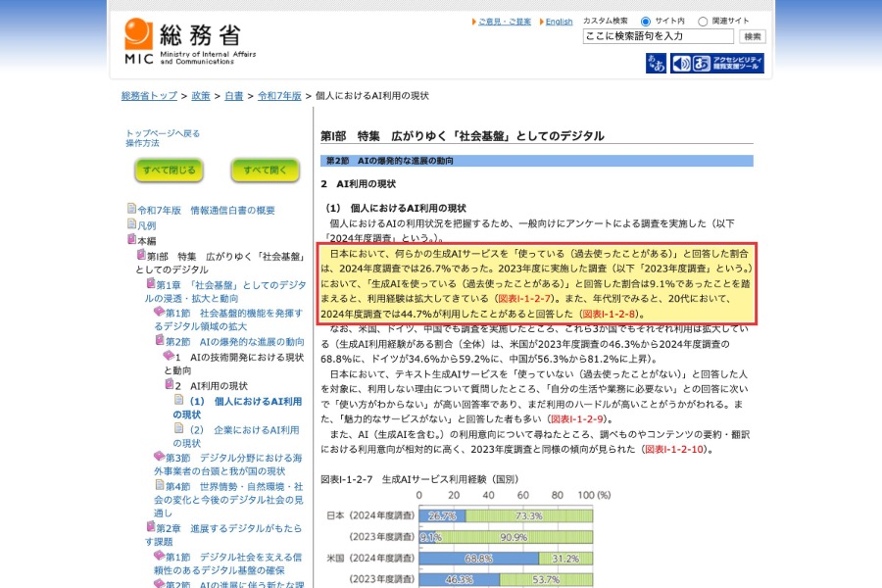Collapse book icon beside 2 AI利用の現状

[x=169, y=384]
